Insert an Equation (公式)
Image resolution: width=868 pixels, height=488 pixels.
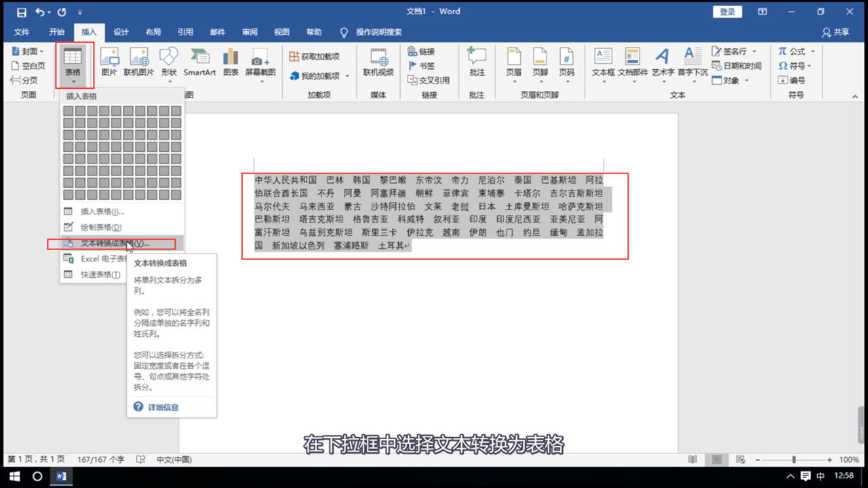click(x=796, y=52)
